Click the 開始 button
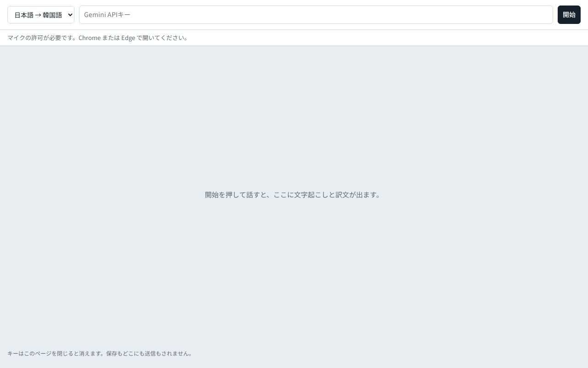 click(569, 15)
